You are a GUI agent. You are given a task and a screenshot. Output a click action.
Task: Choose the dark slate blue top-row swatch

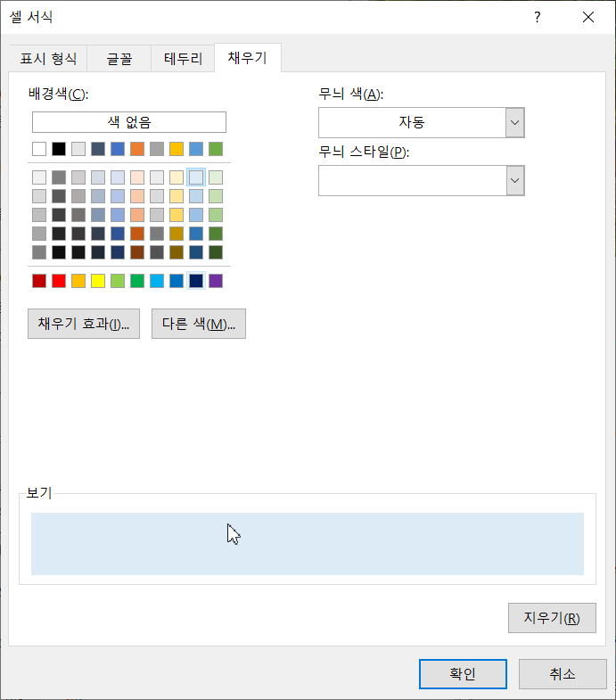click(x=98, y=149)
